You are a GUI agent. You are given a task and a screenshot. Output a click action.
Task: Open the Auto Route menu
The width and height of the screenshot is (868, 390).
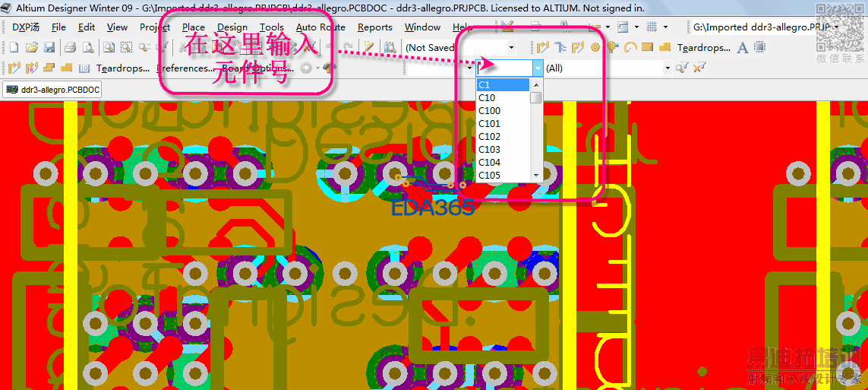320,27
